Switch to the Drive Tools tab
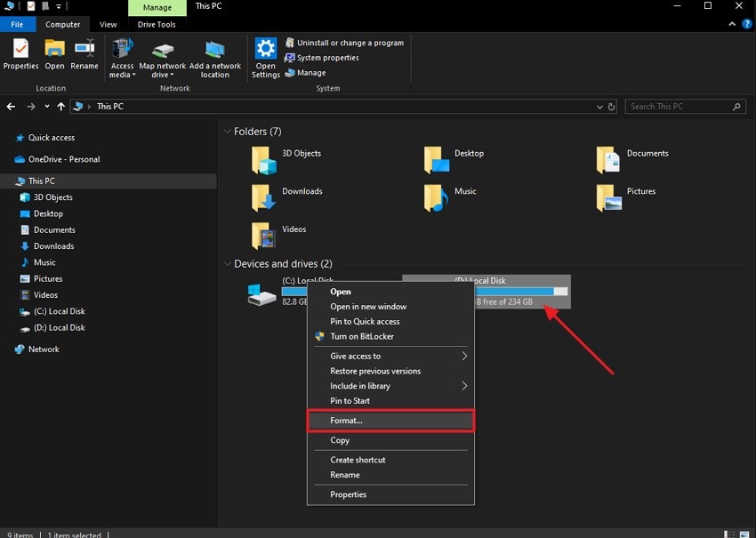This screenshot has width=756, height=538. pyautogui.click(x=157, y=24)
